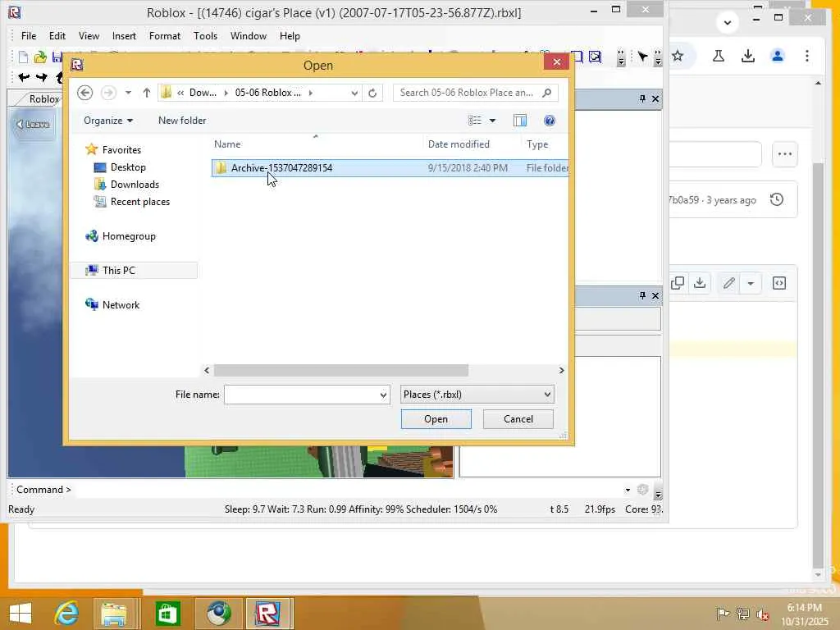This screenshot has height=630, width=840.
Task: Click the Archive-1537047289154 folder icon
Action: coord(221,167)
